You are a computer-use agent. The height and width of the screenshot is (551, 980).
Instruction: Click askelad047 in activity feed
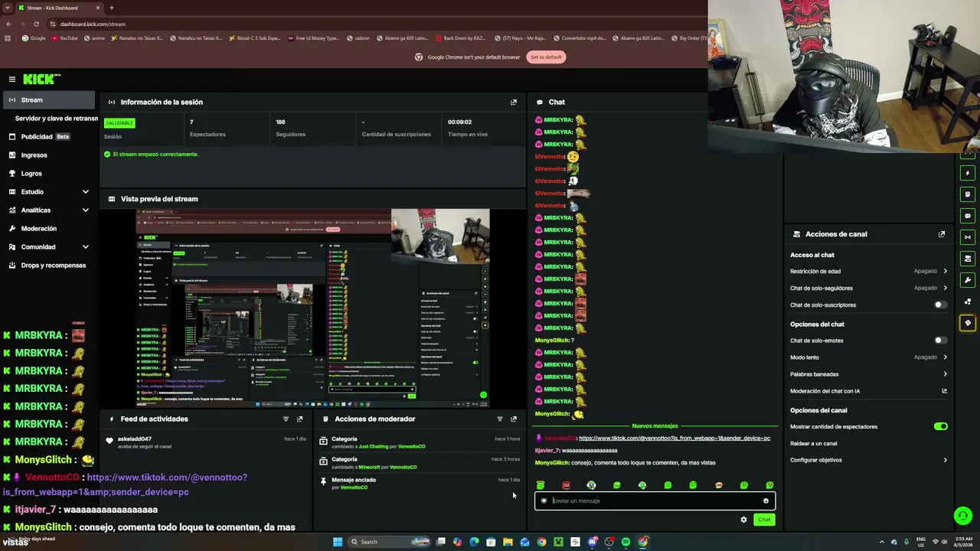[x=135, y=439]
